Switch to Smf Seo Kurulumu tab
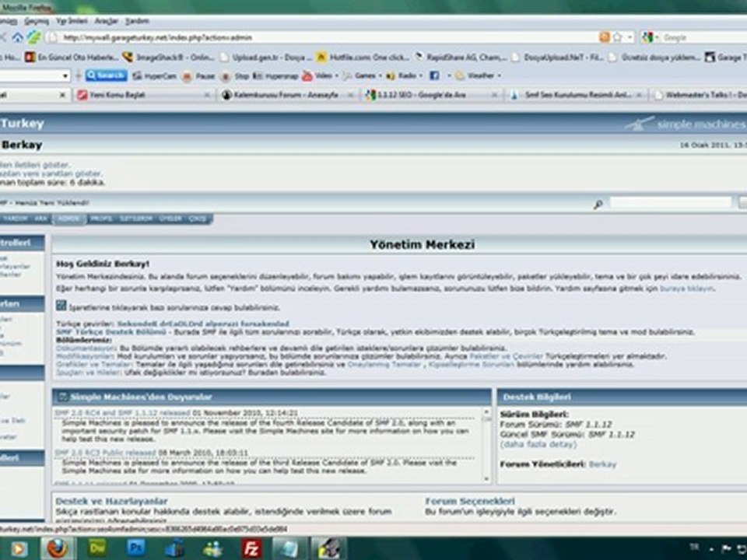Screen dimensions: 747x560 click(578, 95)
